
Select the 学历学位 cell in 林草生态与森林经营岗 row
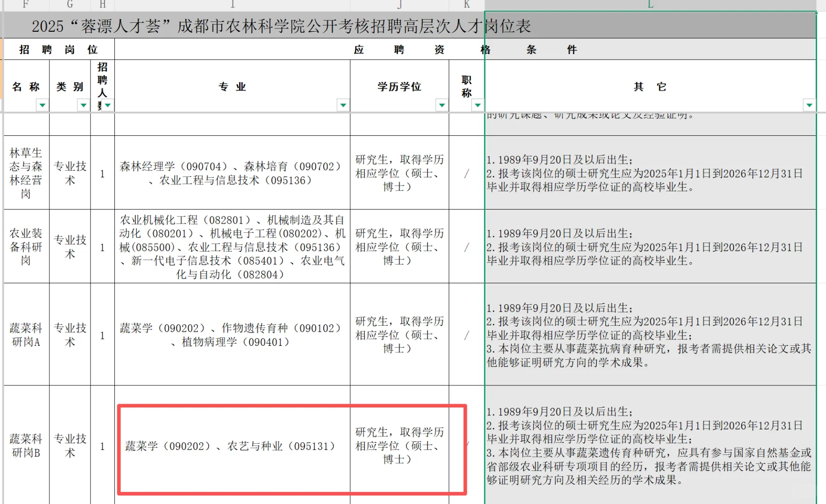tap(400, 173)
